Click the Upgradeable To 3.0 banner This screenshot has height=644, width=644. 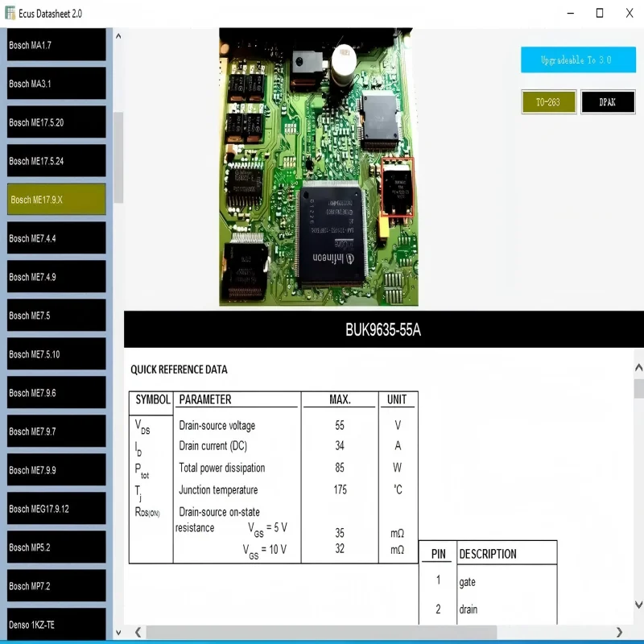578,60
